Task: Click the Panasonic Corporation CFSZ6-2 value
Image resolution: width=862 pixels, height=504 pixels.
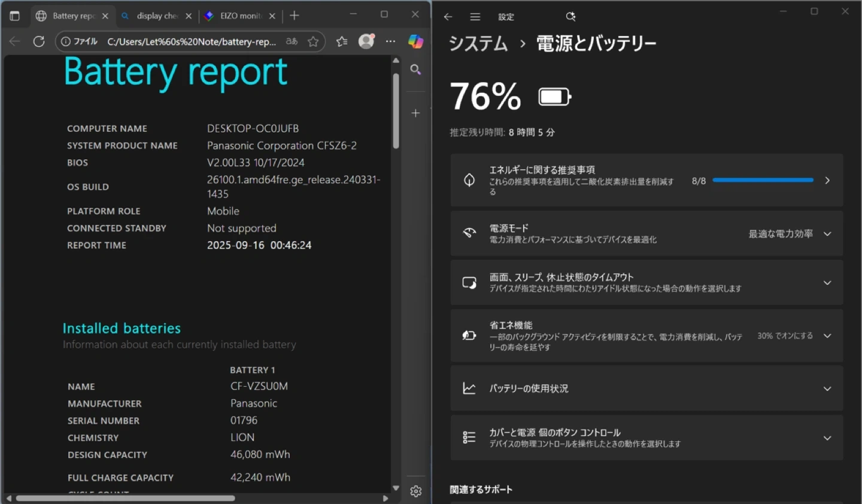Action: coord(282,145)
